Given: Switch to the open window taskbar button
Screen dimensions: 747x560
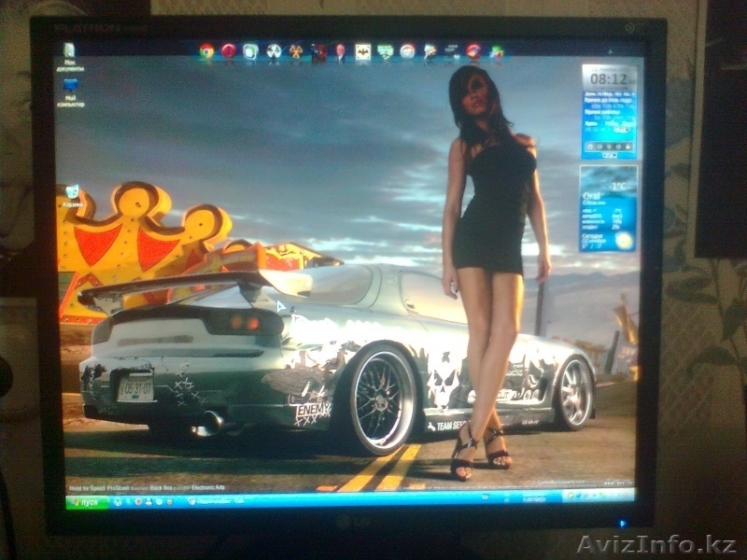Looking at the screenshot, I should coord(215,501).
